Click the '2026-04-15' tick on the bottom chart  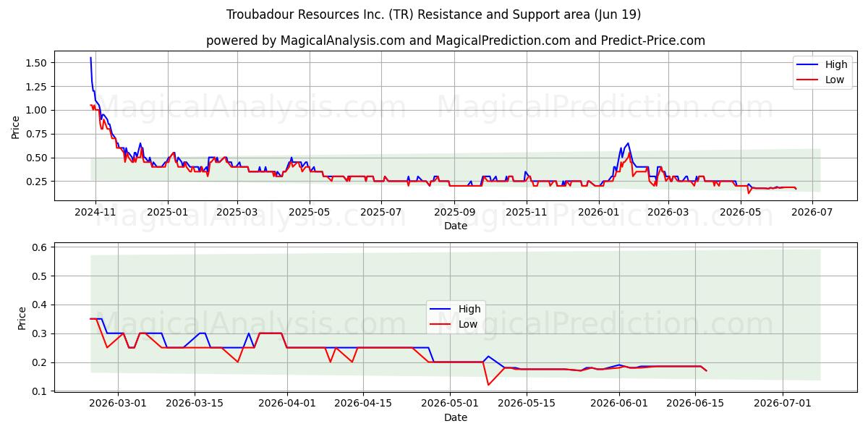[x=364, y=404]
